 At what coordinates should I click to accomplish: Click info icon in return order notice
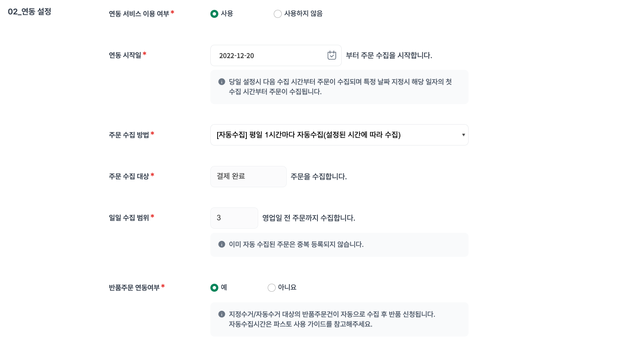coord(222,314)
